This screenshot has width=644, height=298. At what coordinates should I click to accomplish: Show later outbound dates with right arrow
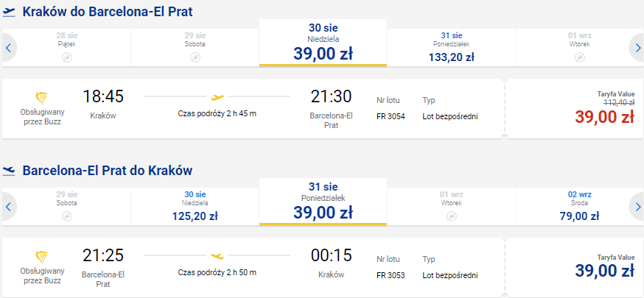637,48
